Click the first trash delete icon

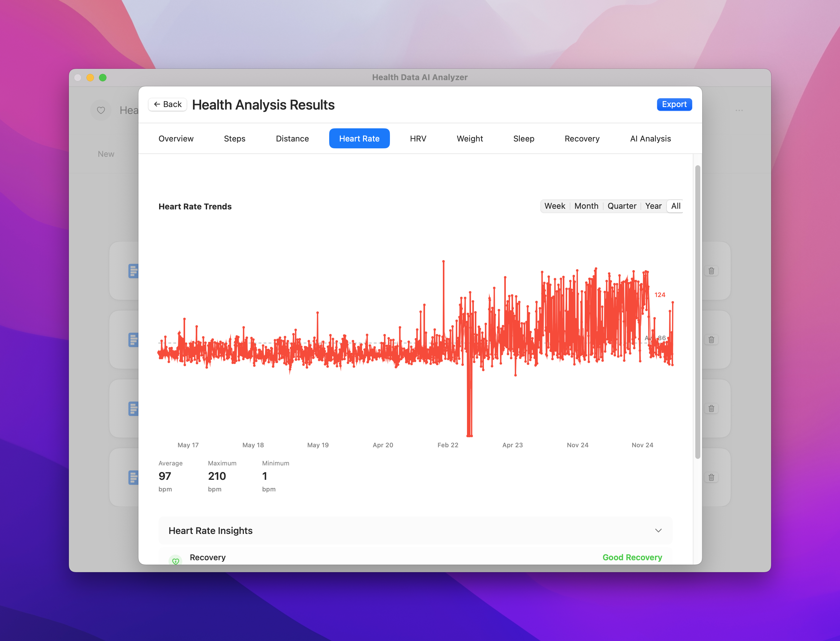[711, 271]
